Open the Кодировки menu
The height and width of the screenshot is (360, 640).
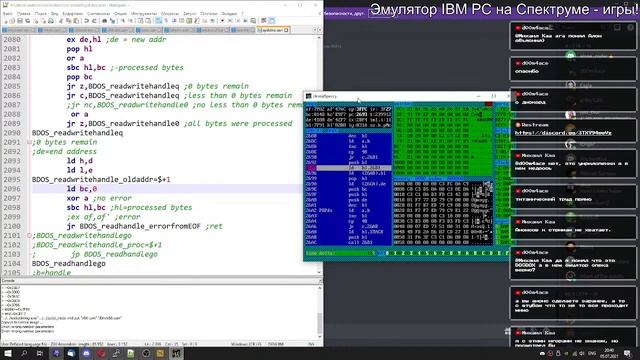tap(73, 13)
